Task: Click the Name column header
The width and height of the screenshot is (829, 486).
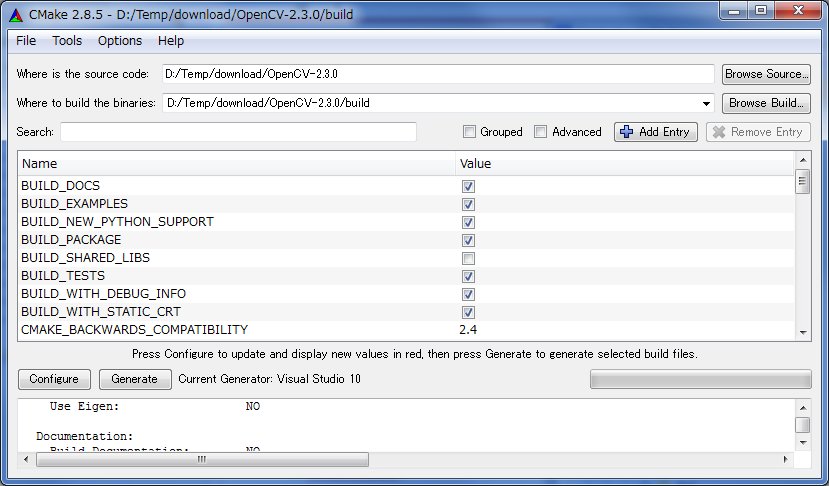Action: point(236,164)
